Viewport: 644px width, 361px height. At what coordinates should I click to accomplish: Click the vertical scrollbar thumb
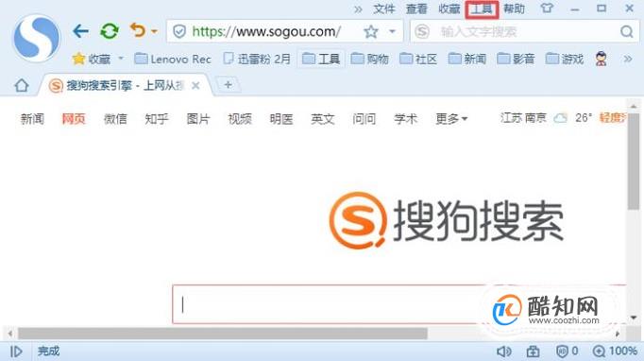click(x=634, y=162)
